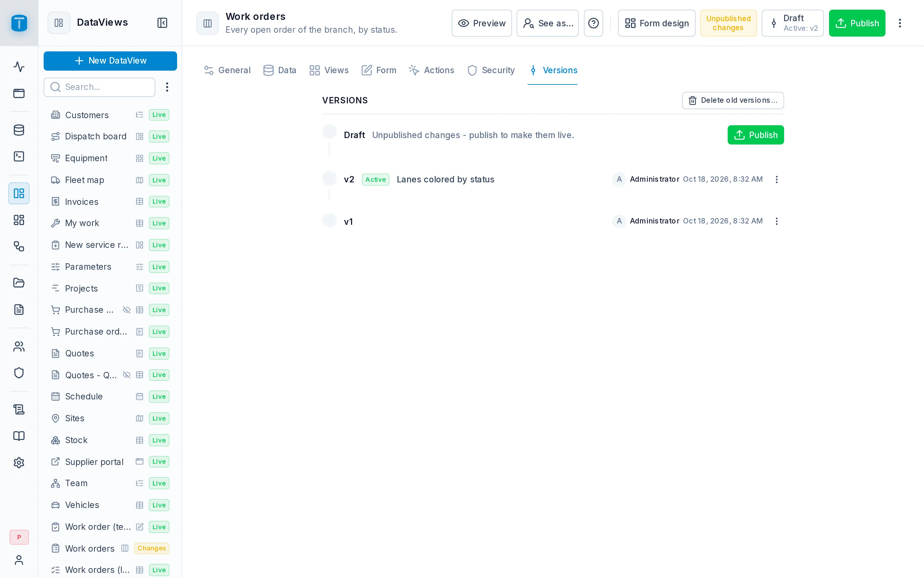Open the scroll logs icon in left rail

click(19, 409)
